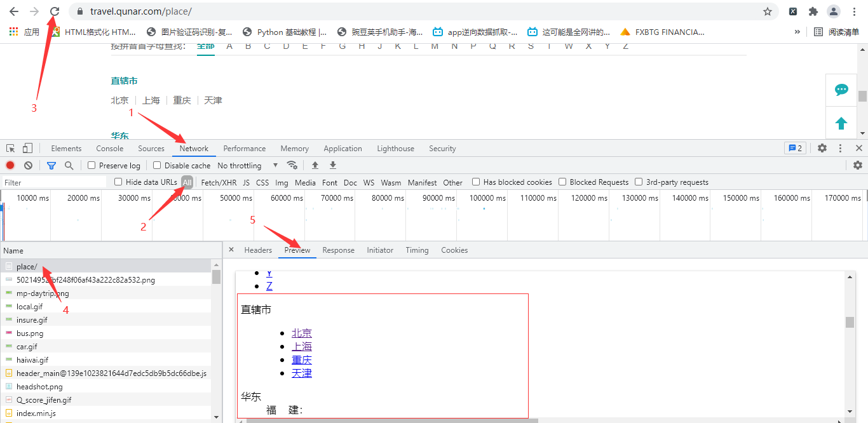Enable the Disable cache checkbox

point(157,165)
